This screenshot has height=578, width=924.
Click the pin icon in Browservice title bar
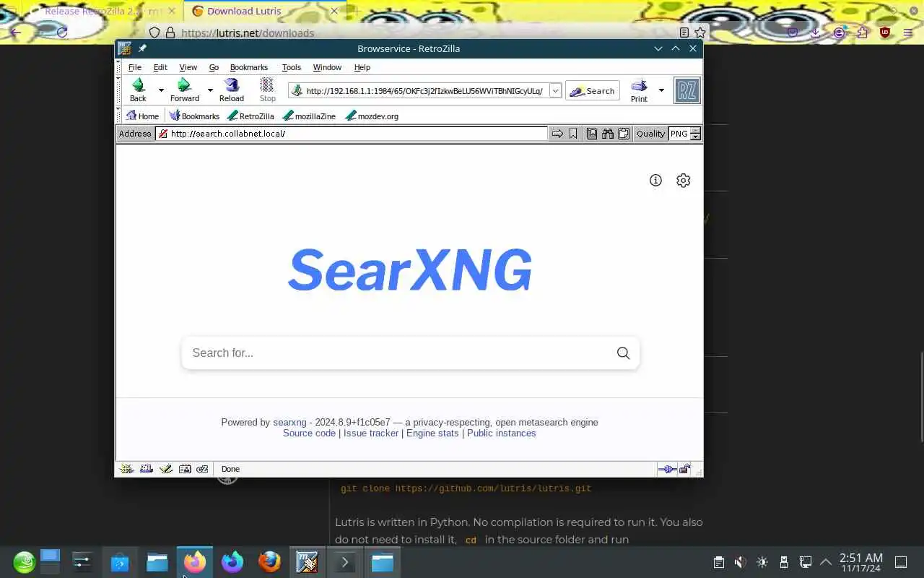point(142,48)
